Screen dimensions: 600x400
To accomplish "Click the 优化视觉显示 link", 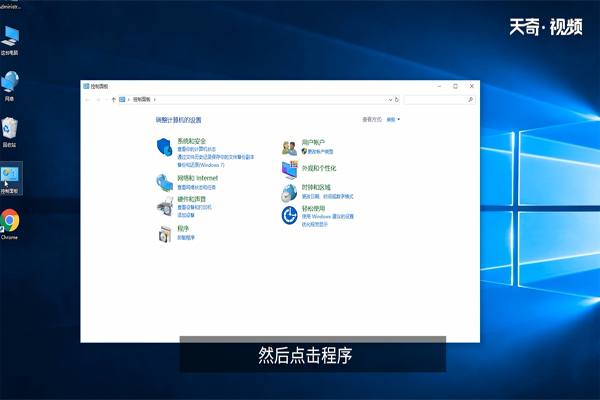I will coord(315,225).
